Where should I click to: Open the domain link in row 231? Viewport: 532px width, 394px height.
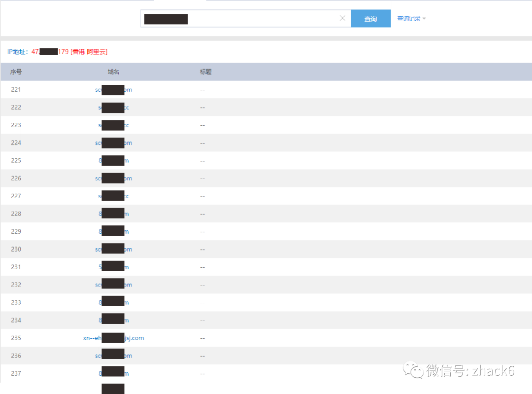click(x=113, y=267)
